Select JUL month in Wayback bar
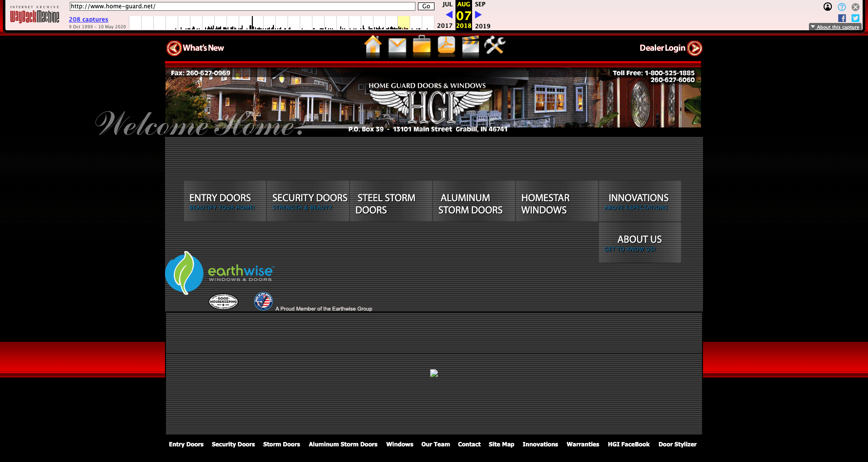868x462 pixels. pyautogui.click(x=447, y=4)
